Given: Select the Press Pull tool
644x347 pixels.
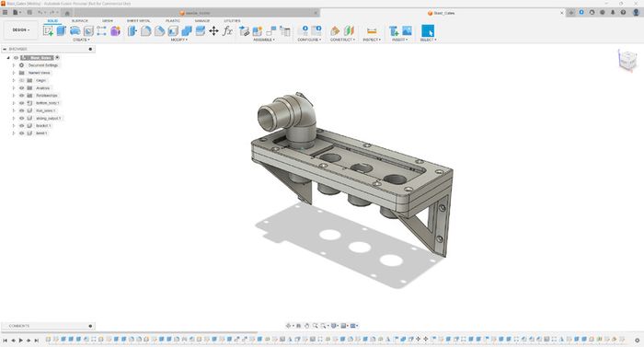Looking at the screenshot, I should (x=132, y=31).
